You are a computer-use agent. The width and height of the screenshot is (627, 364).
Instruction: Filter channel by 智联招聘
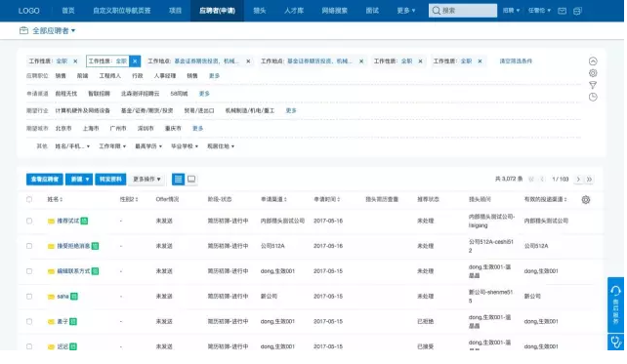(x=100, y=95)
